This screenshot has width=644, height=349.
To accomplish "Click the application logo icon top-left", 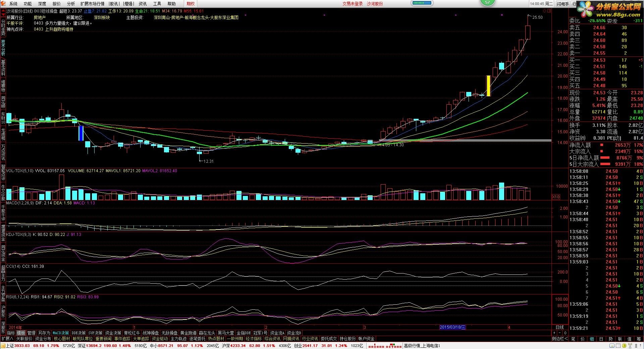I will [x=3, y=4].
